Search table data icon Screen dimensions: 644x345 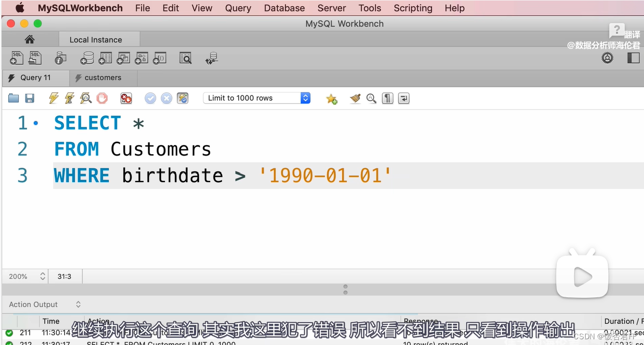(186, 58)
